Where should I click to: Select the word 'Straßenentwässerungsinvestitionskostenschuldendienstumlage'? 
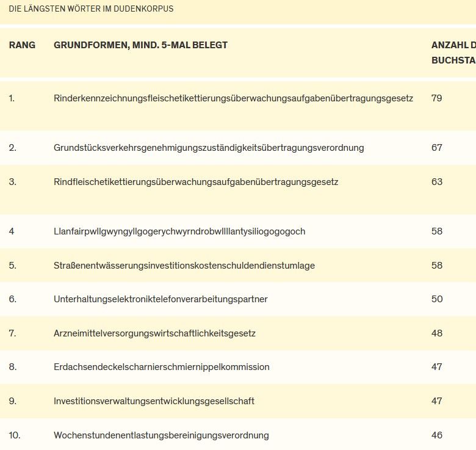[x=184, y=266]
